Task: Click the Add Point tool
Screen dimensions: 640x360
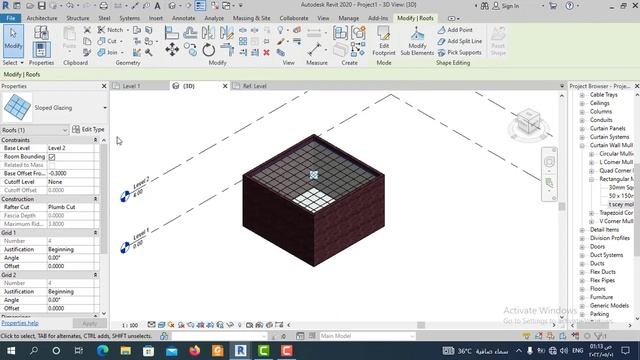Action: (455, 30)
